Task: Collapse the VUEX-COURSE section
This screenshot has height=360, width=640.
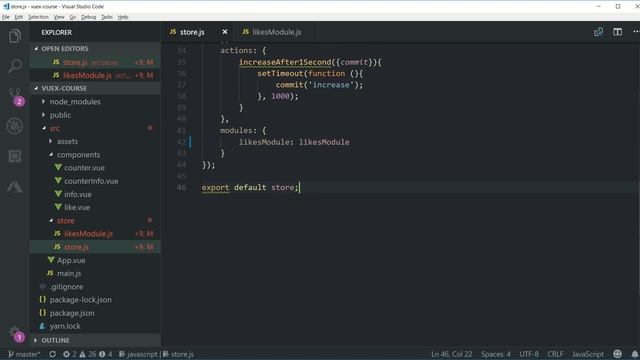Action: tap(95, 88)
